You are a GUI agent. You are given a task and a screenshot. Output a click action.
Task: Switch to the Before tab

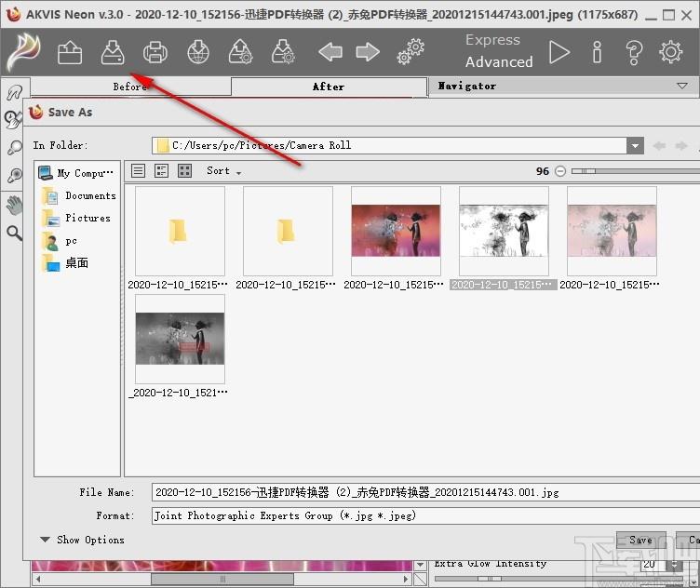[130, 87]
